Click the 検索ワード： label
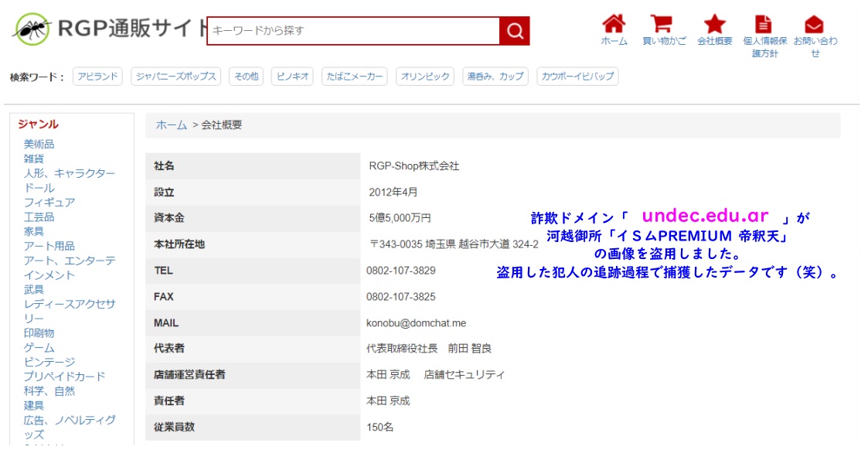The height and width of the screenshot is (450, 868). (x=38, y=77)
